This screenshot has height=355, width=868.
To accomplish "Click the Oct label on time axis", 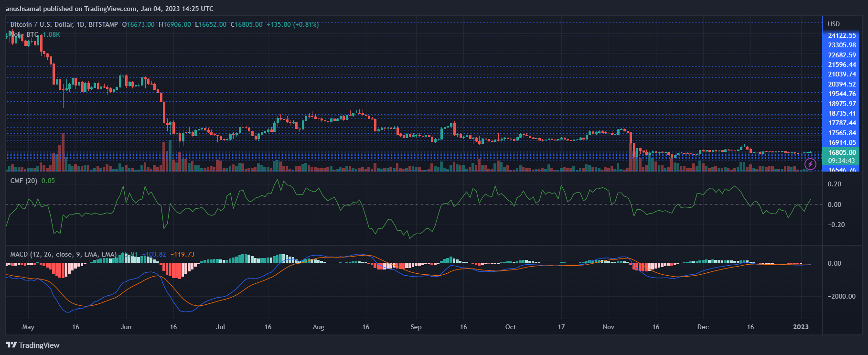I will (x=510, y=327).
